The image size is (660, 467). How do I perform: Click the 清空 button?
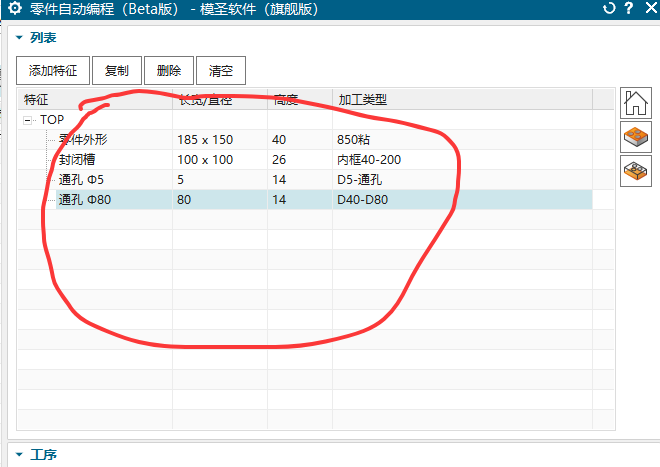[x=221, y=70]
